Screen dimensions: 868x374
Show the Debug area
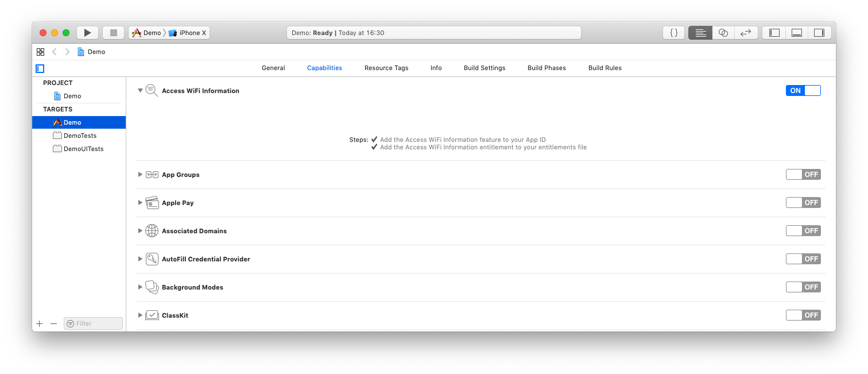click(x=797, y=33)
